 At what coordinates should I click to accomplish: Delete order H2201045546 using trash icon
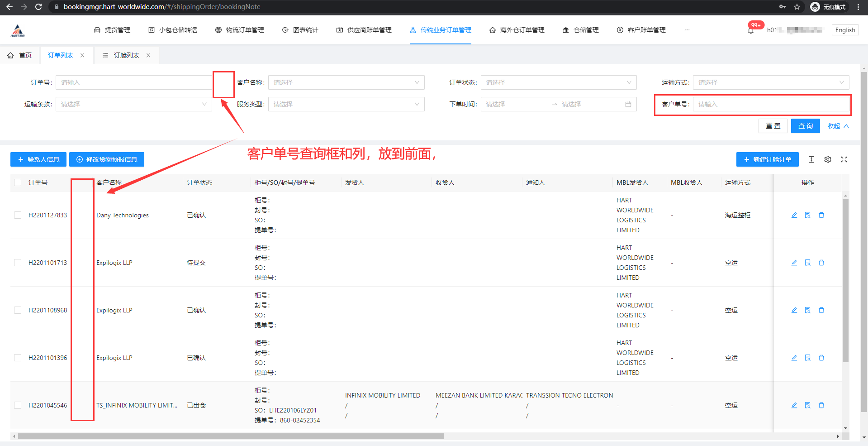pos(821,405)
